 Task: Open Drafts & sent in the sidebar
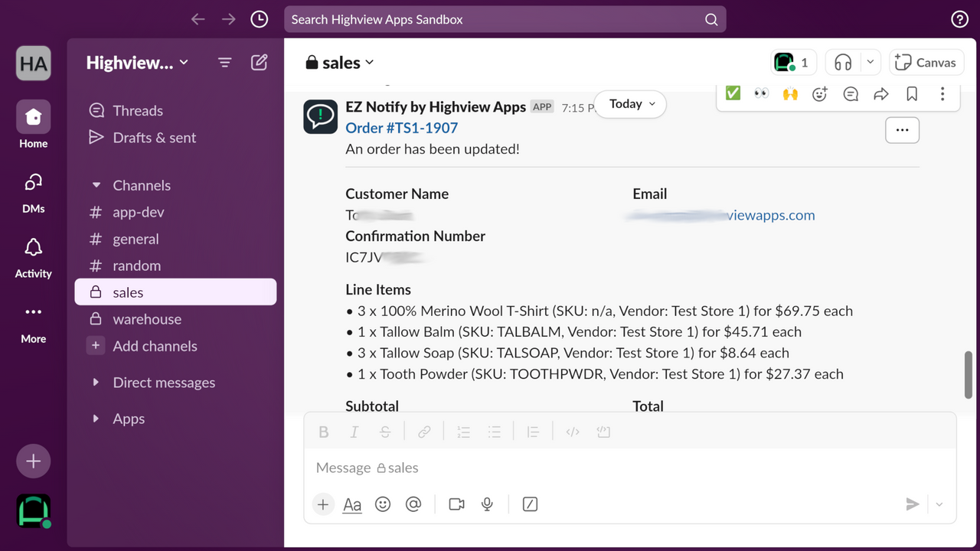(x=175, y=138)
